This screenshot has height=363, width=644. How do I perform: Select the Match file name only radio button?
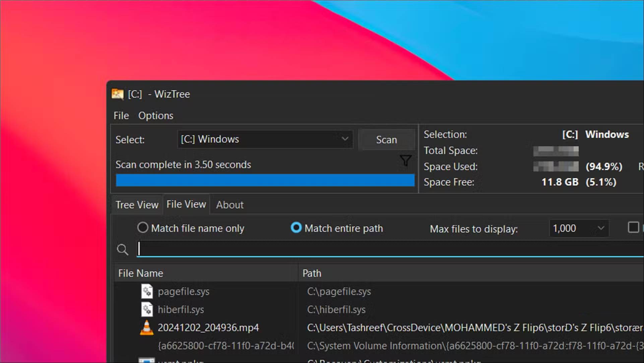point(142,228)
